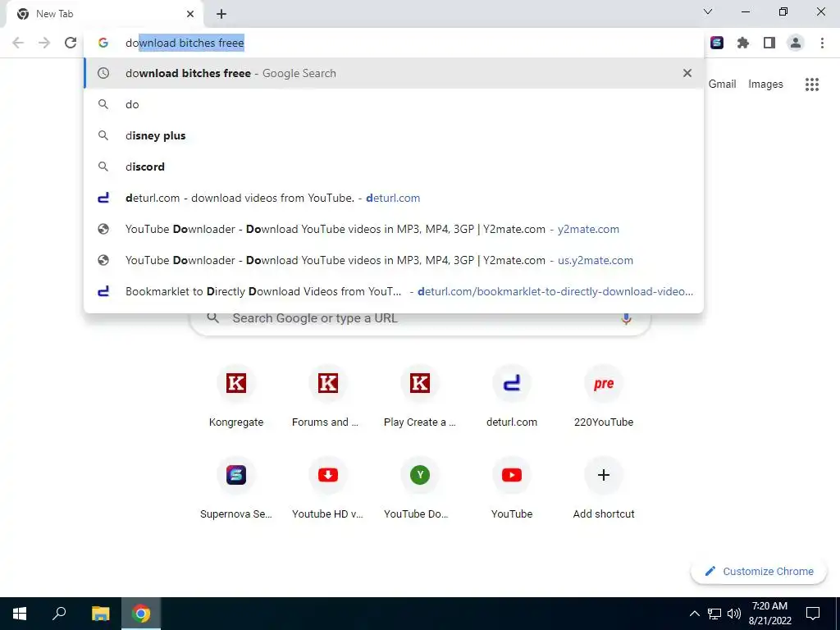Screen dimensions: 840x630
Task: Open the YouTube shortcut tile
Action: [x=512, y=490]
